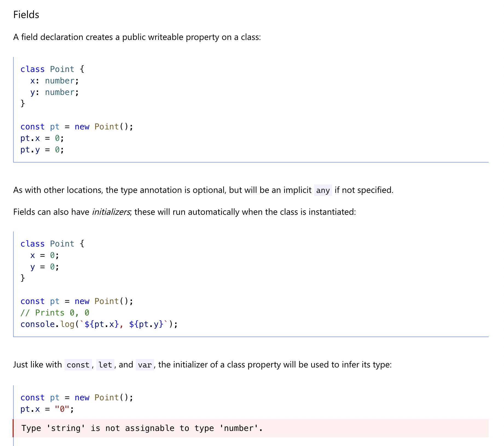Click the inline 'var' code keyword

click(x=145, y=365)
